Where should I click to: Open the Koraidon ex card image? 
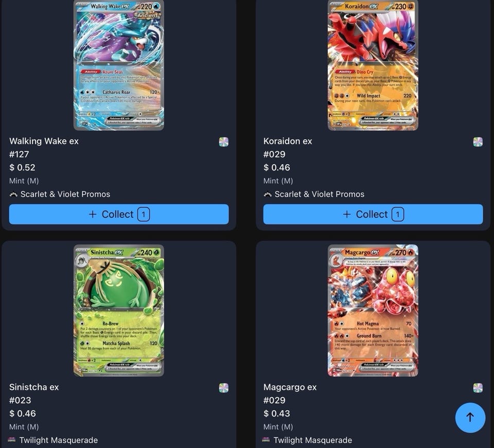click(x=373, y=65)
